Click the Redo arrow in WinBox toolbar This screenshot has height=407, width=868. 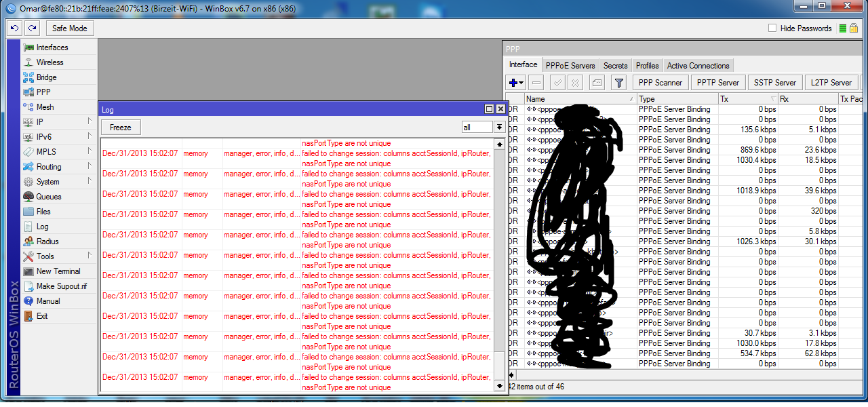point(32,28)
